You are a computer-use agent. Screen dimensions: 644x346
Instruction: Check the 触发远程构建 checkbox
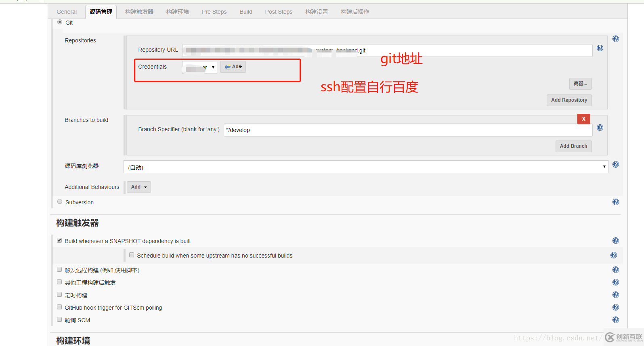tap(59, 270)
